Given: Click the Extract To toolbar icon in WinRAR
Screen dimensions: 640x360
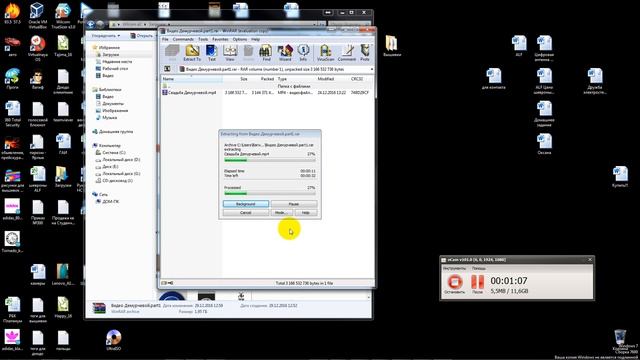Looking at the screenshot, I should coord(192,53).
